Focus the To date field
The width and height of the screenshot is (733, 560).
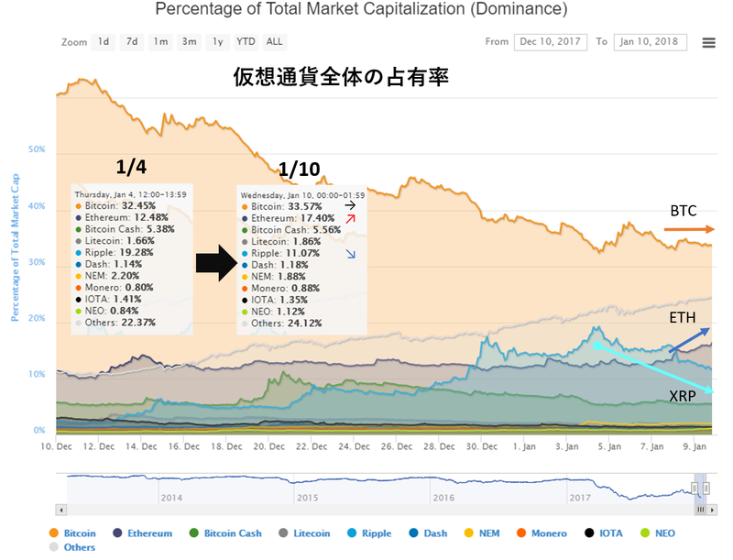pos(650,42)
